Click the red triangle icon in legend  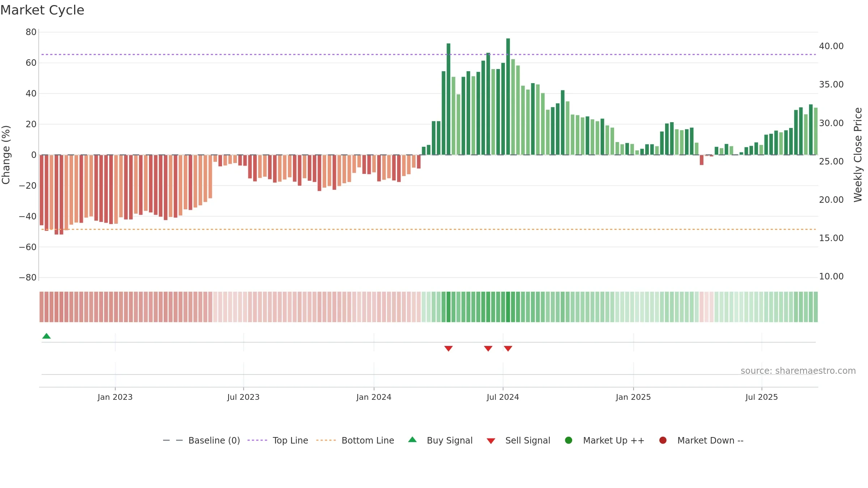coord(491,441)
